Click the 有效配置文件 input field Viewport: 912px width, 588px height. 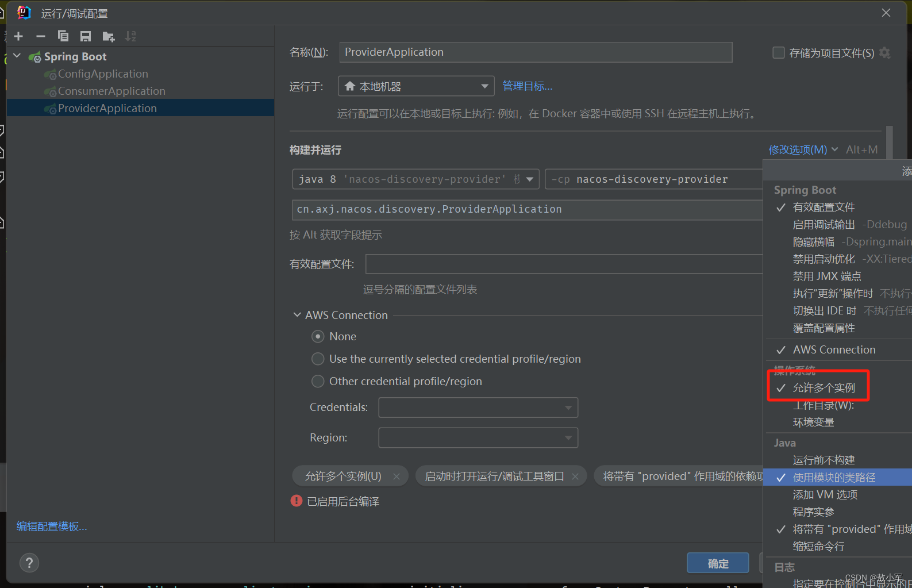pyautogui.click(x=564, y=264)
